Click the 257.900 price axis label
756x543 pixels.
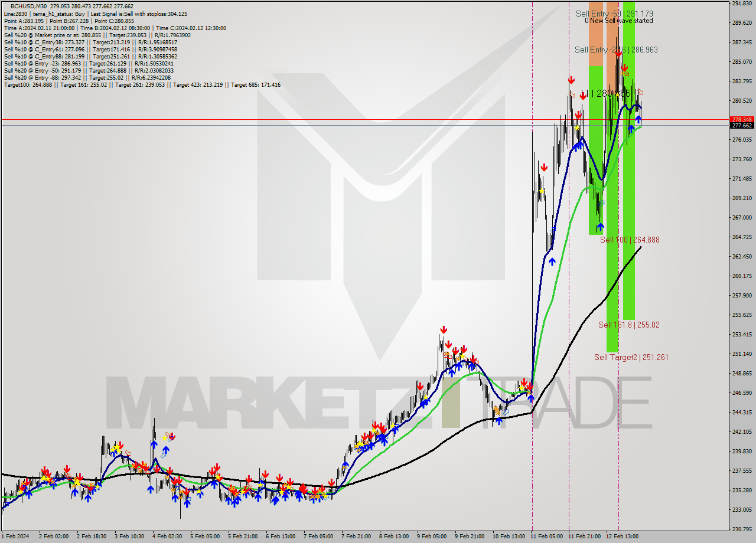pos(742,295)
